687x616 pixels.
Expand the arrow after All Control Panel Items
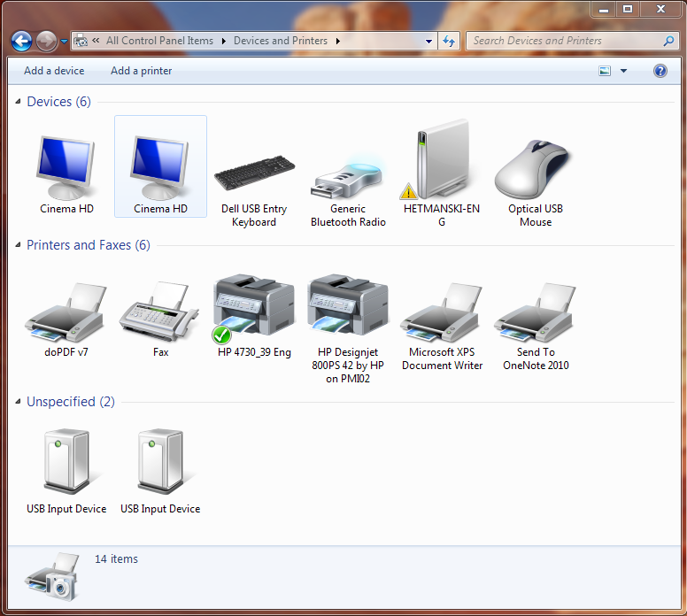click(223, 42)
